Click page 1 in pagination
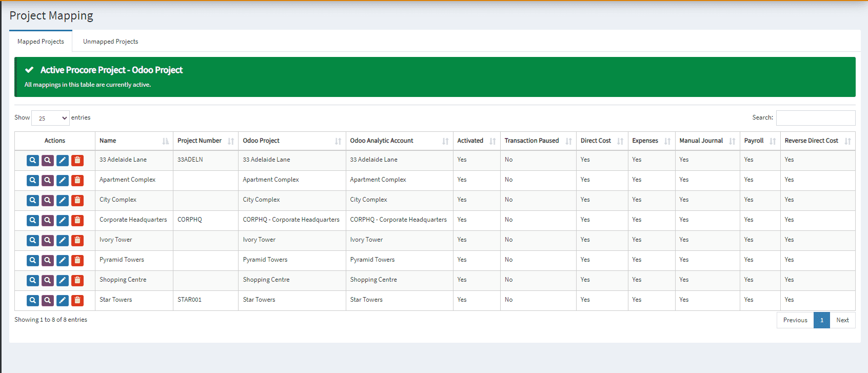The height and width of the screenshot is (373, 868). [x=821, y=320]
